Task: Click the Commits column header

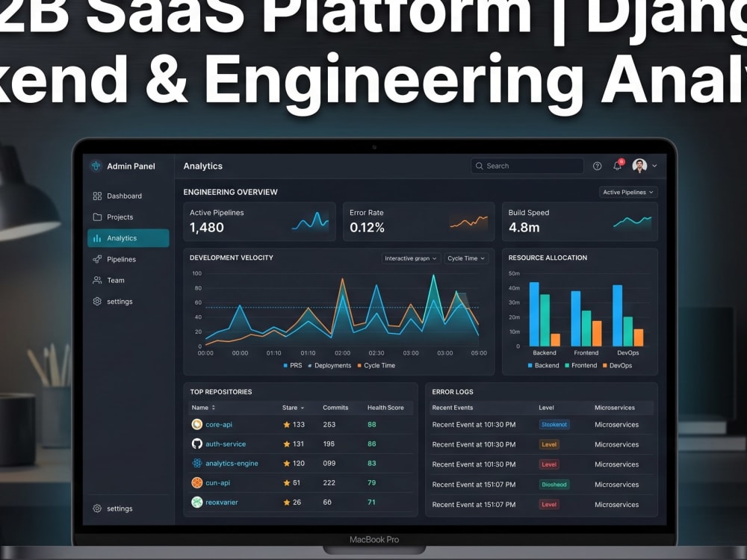Action: (335, 408)
